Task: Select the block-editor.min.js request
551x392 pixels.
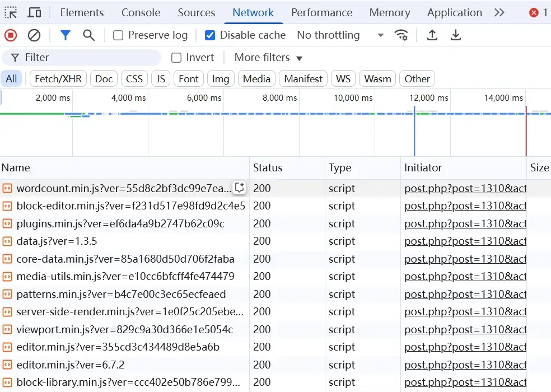Action: click(130, 206)
